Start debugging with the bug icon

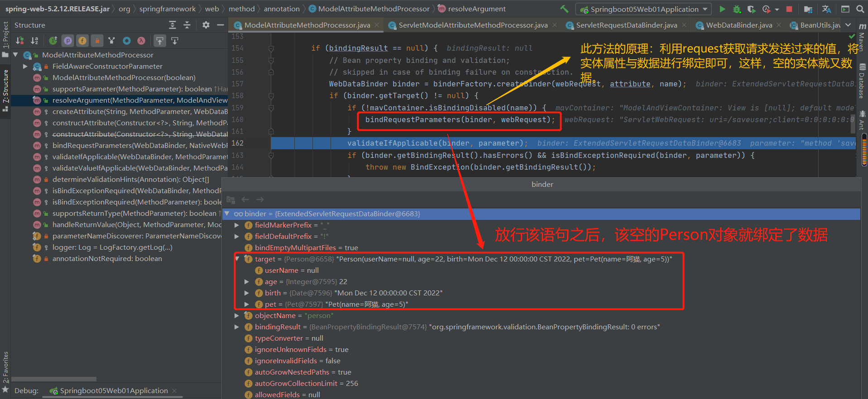click(x=737, y=9)
